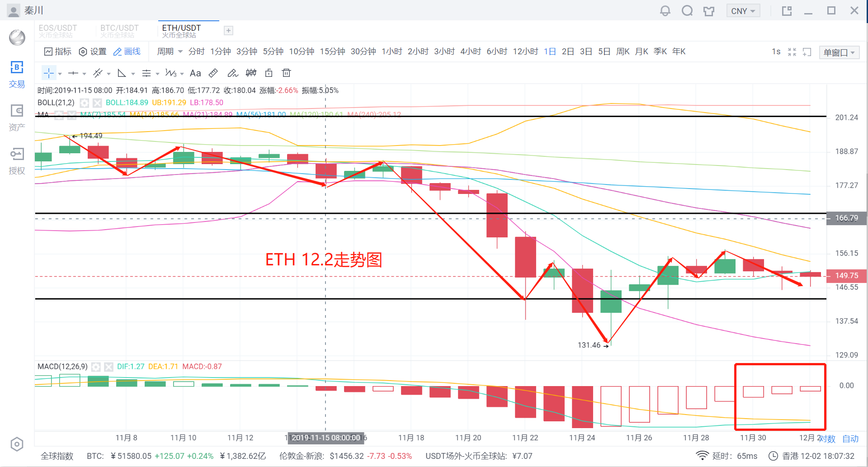Click the add chart window icon
Viewport: 868px width, 467px height.
tap(807, 52)
